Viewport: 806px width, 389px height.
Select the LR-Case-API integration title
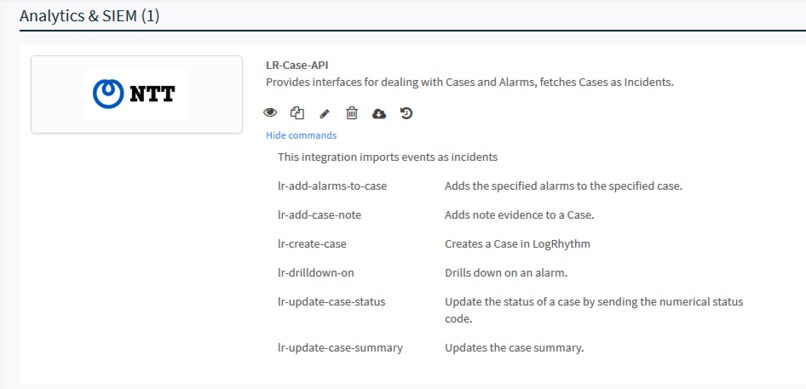[297, 65]
